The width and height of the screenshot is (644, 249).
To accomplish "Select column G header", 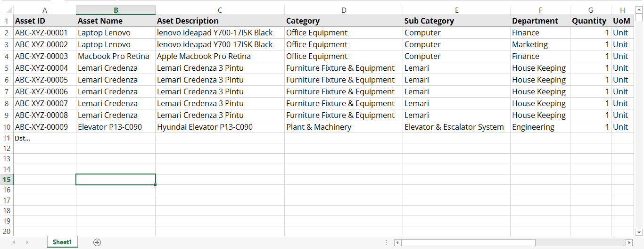I will (x=591, y=10).
